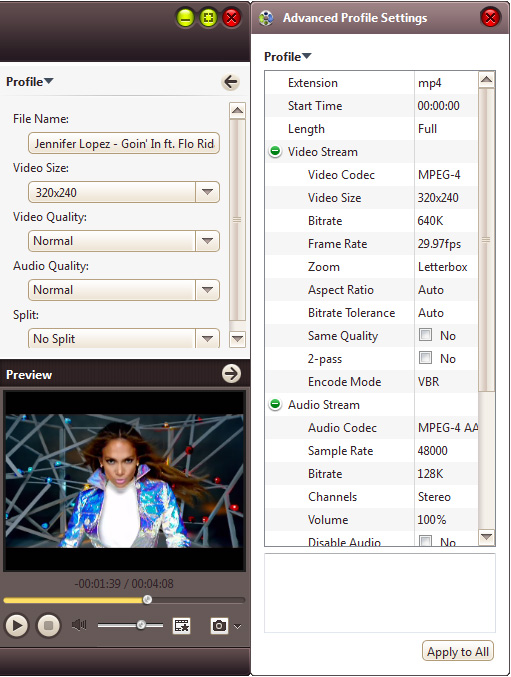Maximize the main window
The height and width of the screenshot is (677, 511).
208,18
